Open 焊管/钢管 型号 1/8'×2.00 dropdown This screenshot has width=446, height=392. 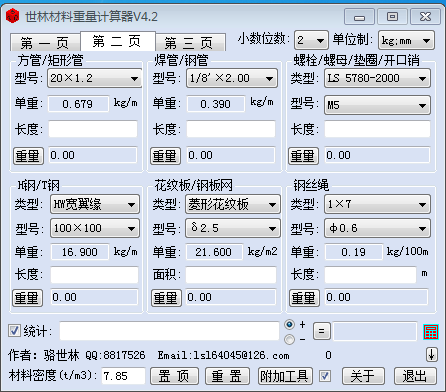click(232, 78)
